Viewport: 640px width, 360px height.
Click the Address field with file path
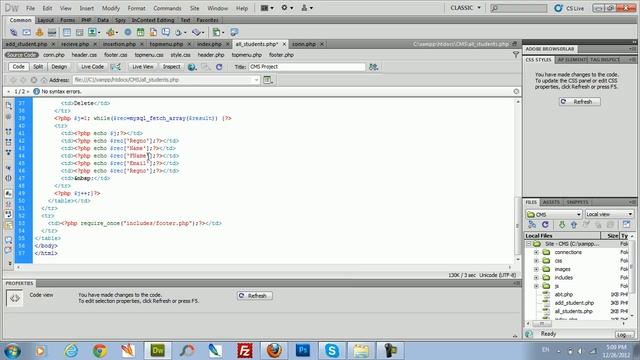coord(166,80)
